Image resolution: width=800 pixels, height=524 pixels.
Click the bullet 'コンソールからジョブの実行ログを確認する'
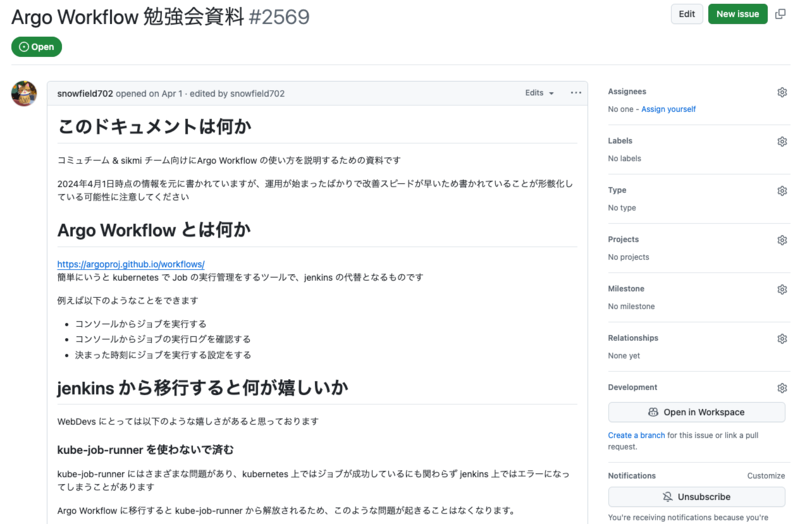163,339
